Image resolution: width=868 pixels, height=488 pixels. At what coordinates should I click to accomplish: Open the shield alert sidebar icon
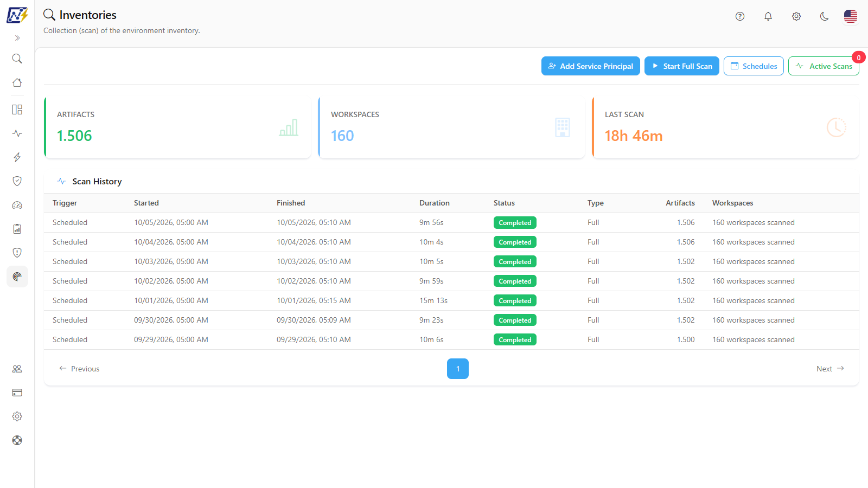(17, 253)
